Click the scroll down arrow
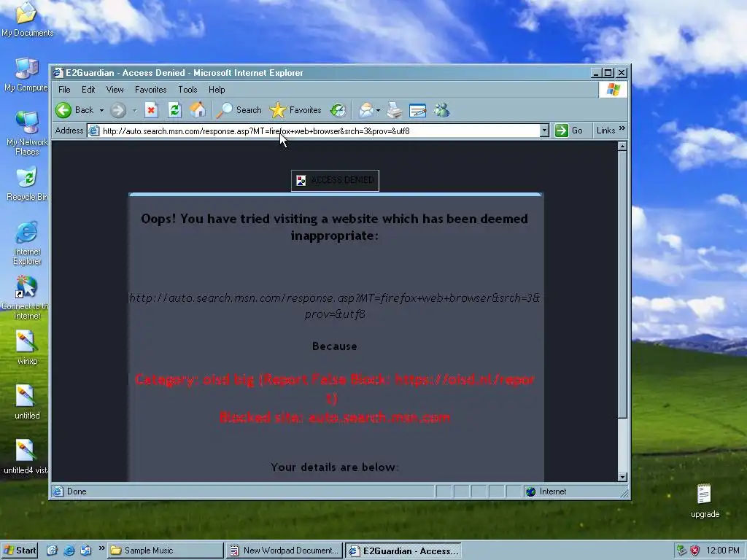This screenshot has height=560, width=747. pos(622,477)
